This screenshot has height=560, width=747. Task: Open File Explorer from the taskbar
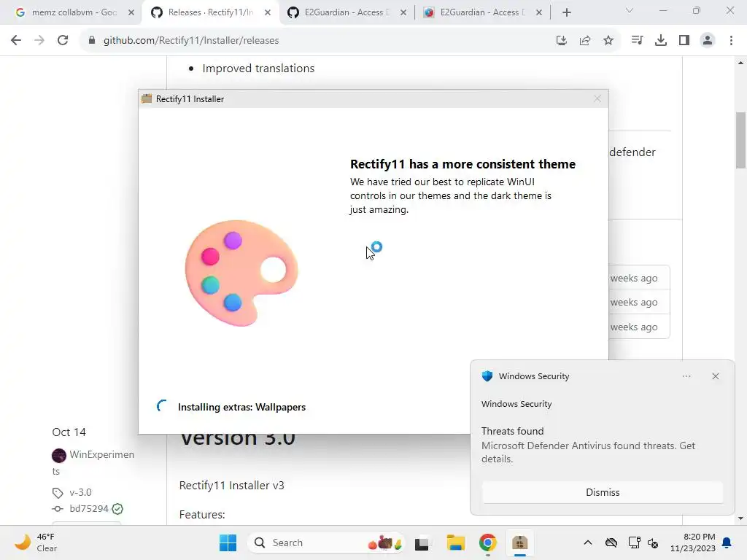click(455, 542)
